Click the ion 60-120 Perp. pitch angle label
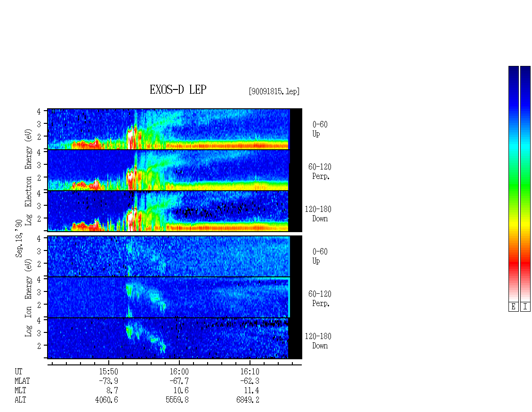Image resolution: width=532 pixels, height=412 pixels. [x=320, y=299]
